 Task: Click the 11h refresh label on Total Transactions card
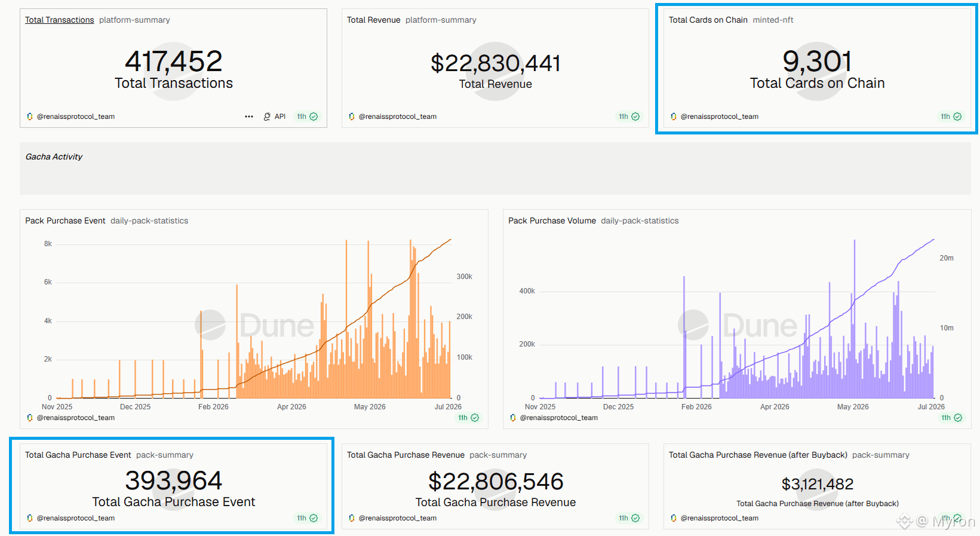click(x=302, y=117)
